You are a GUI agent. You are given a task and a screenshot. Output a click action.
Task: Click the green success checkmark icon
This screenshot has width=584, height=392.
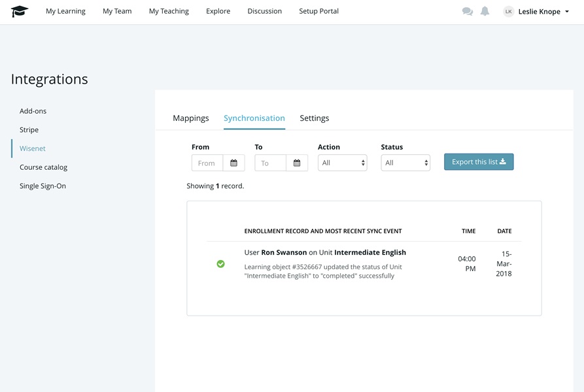pyautogui.click(x=220, y=264)
